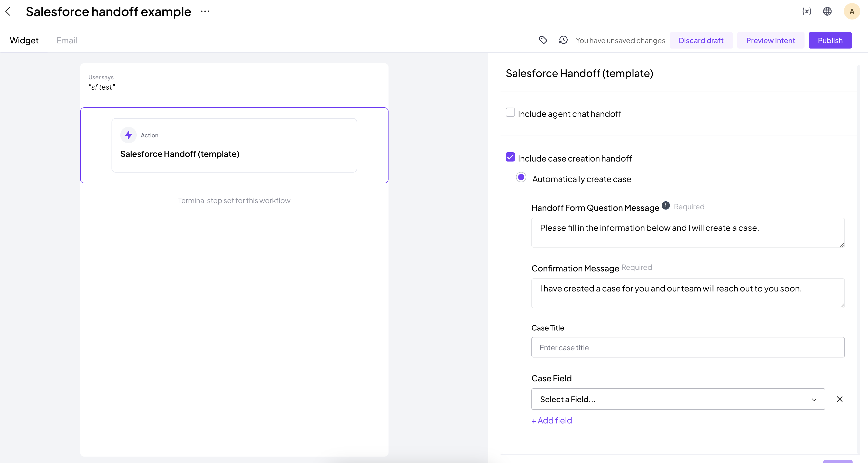The width and height of the screenshot is (868, 463).
Task: Add another case field link
Action: tap(552, 420)
